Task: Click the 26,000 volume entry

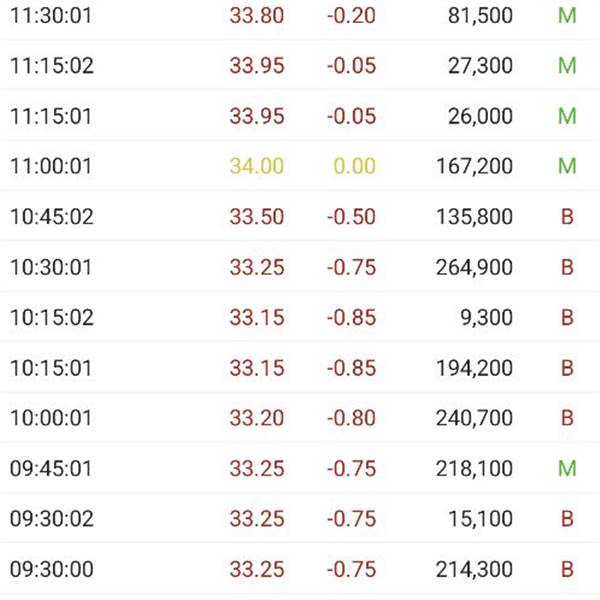Action: (x=480, y=116)
